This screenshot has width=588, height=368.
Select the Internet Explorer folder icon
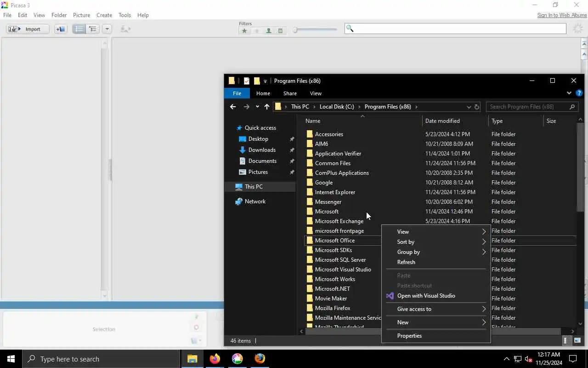point(310,192)
